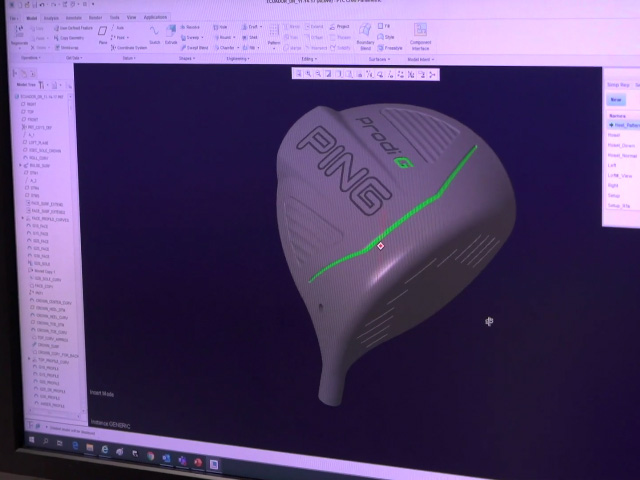The image size is (640, 480).
Task: Select the TOP datum plane in model tree
Action: pyautogui.click(x=28, y=111)
